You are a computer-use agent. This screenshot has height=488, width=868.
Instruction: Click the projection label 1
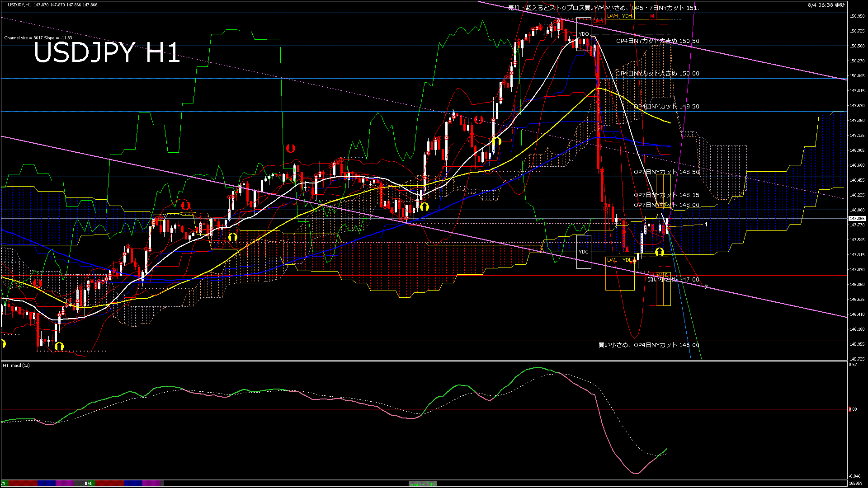[x=706, y=224]
